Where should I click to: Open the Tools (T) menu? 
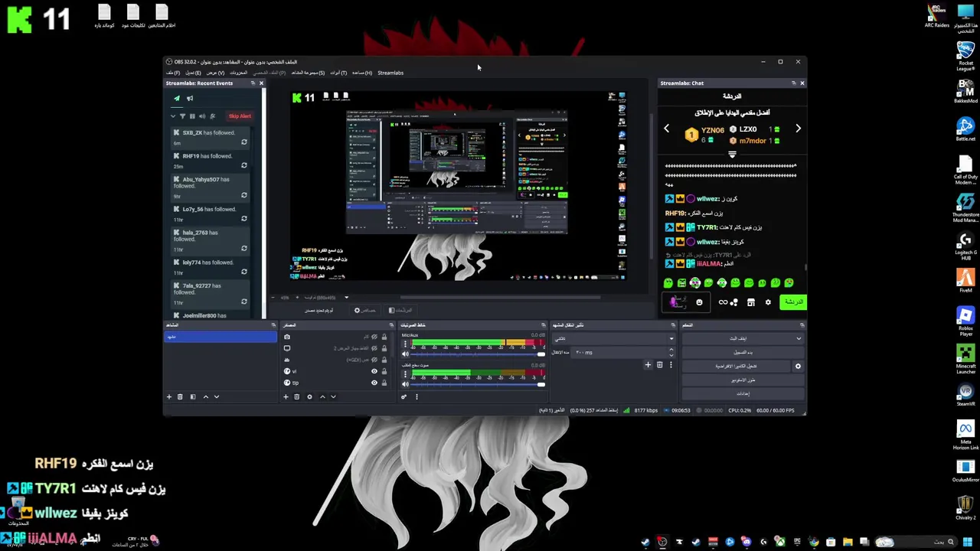(338, 73)
